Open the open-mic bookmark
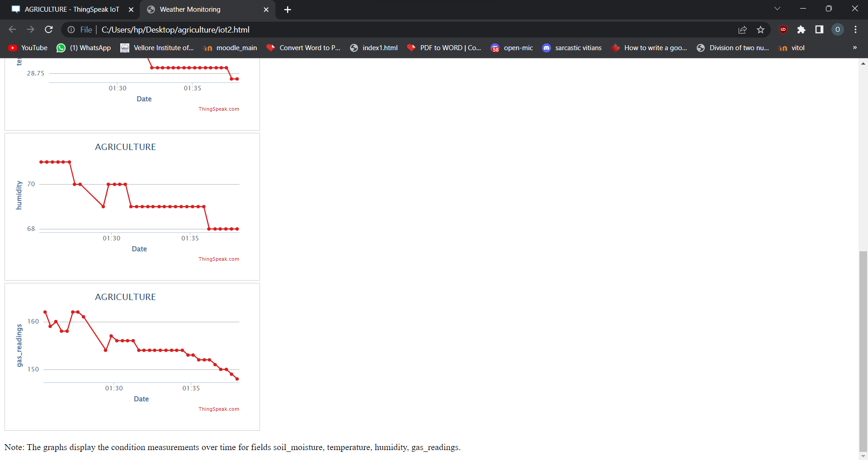868x460 pixels. pos(512,48)
